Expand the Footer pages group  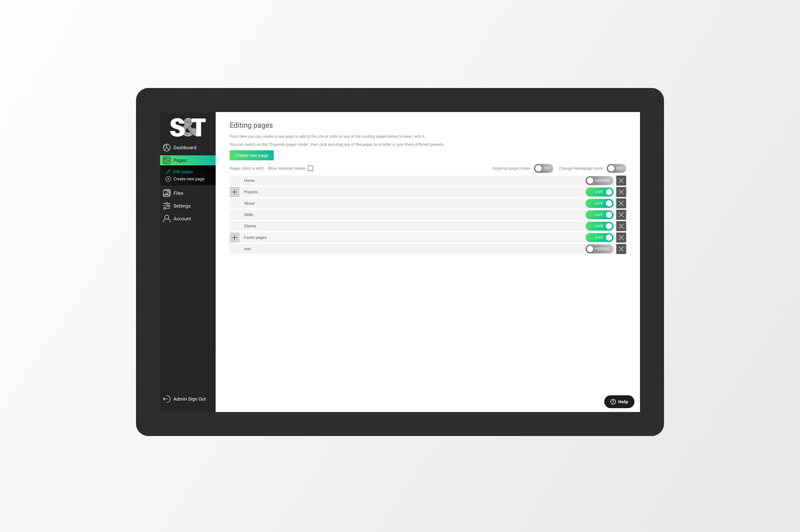pos(234,238)
